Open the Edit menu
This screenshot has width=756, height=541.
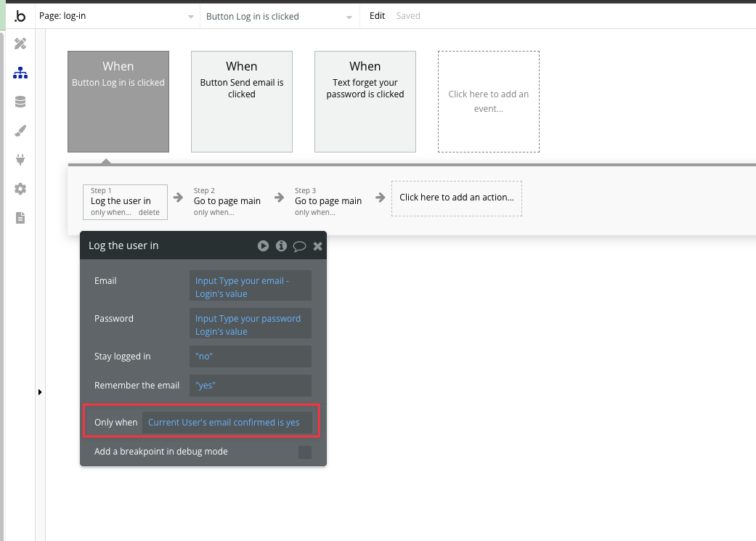[377, 16]
